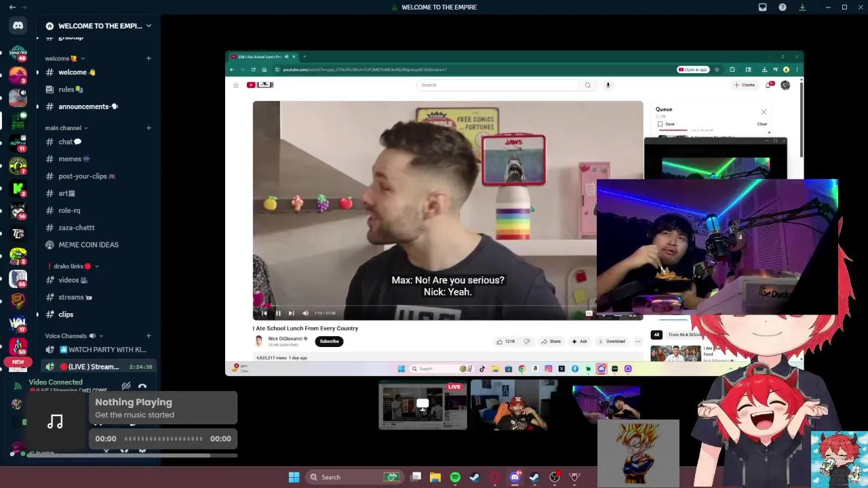Click the Download button under video

(x=612, y=342)
